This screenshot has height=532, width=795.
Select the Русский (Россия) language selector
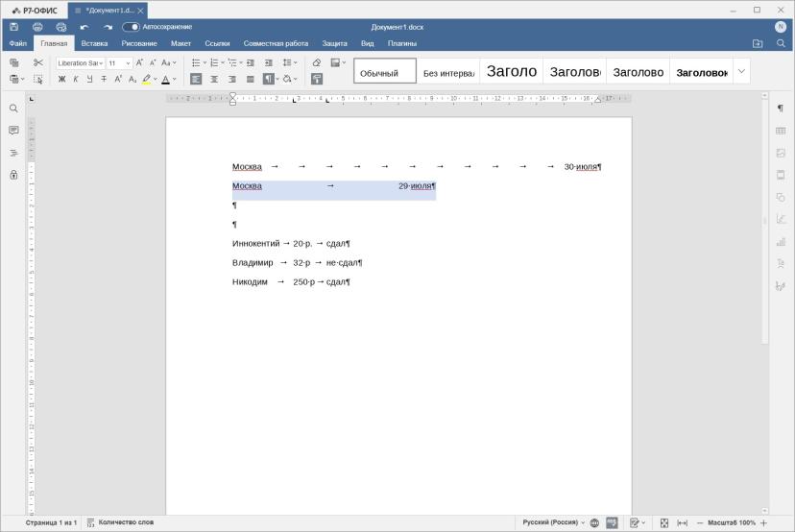click(554, 522)
